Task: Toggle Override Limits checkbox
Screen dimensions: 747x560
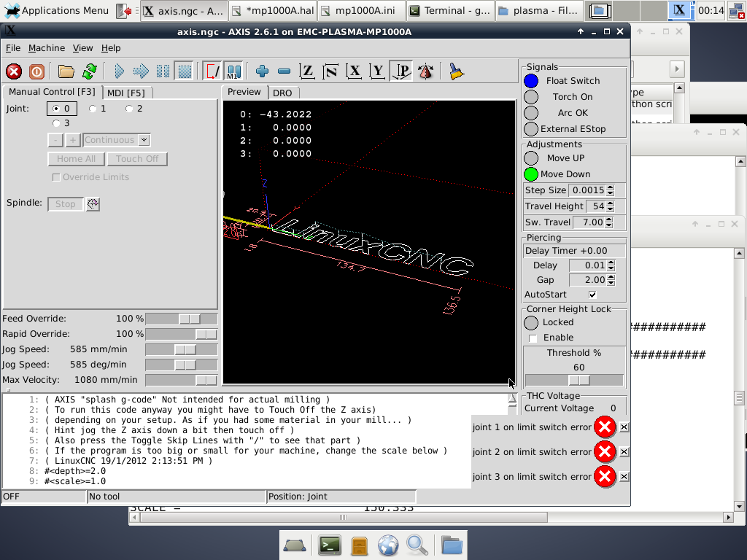Action: [x=56, y=177]
